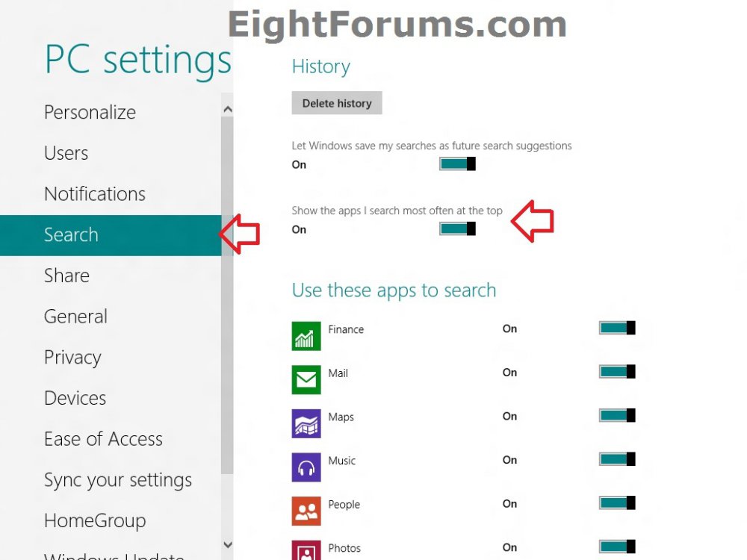
Task: Click the Maps app icon
Action: [306, 423]
